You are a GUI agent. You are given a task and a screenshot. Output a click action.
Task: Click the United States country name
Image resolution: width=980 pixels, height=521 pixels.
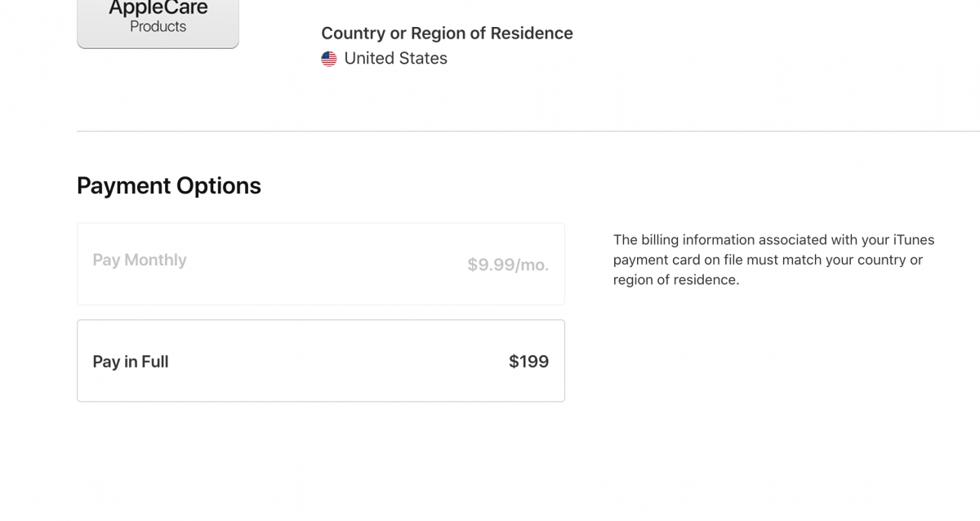click(396, 59)
